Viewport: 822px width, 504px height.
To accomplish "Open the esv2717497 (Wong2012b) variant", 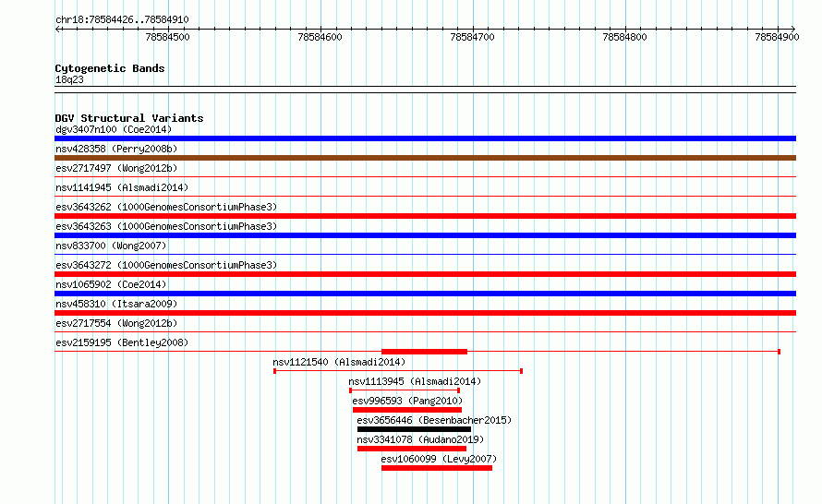I will tap(116, 168).
